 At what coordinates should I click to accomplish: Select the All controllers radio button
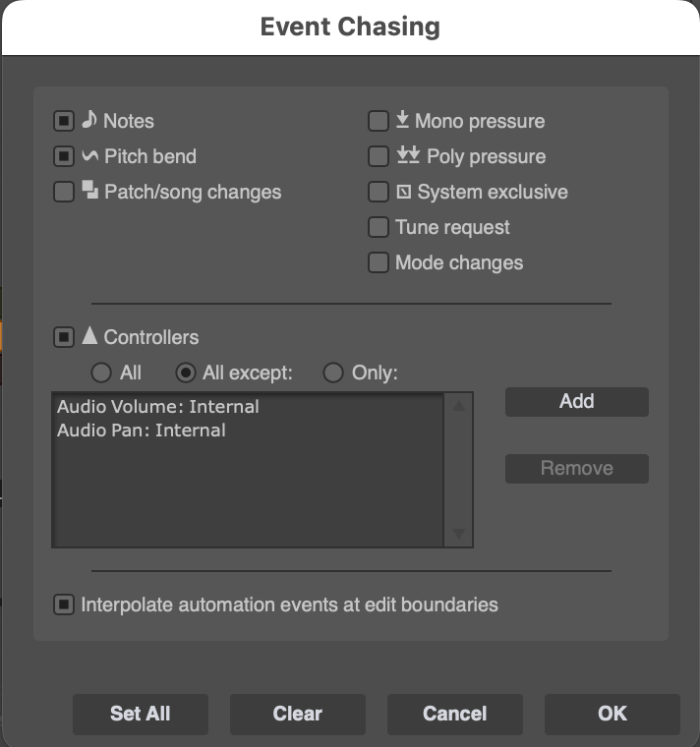click(x=101, y=373)
